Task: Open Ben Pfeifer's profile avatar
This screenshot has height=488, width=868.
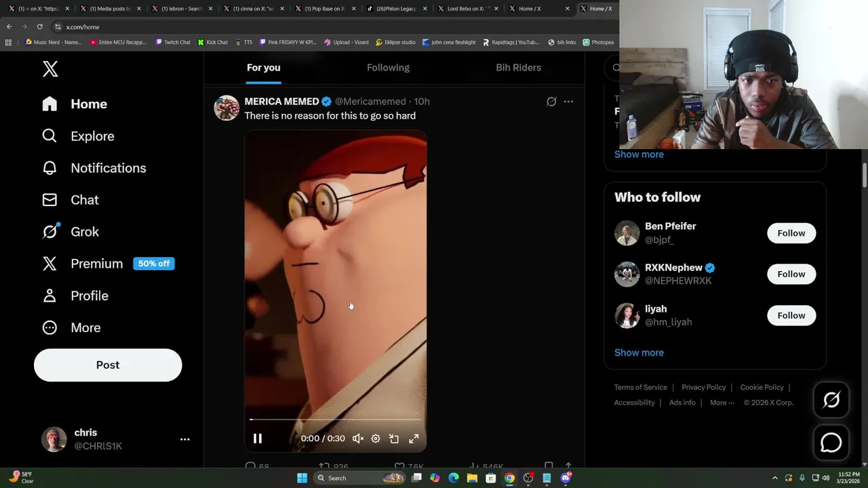Action: tap(627, 233)
